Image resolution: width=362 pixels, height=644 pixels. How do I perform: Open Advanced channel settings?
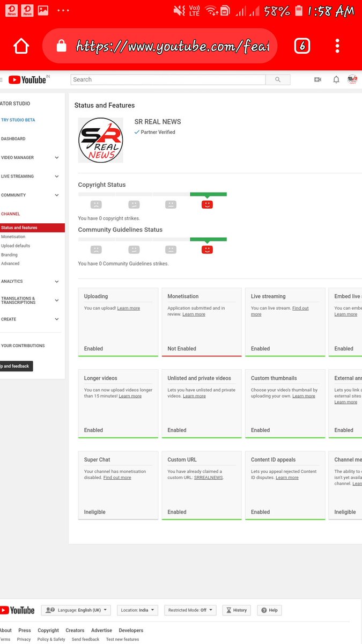coord(10,264)
